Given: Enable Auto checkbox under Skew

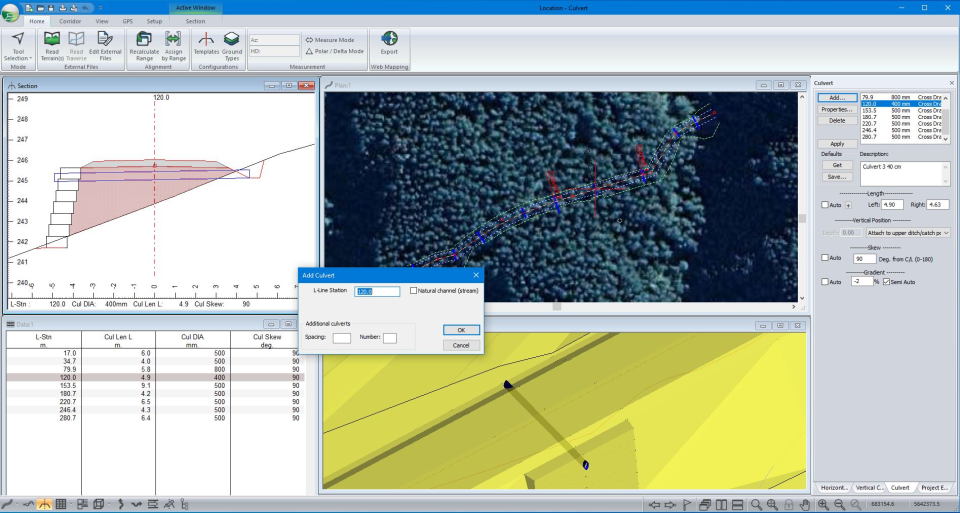Looking at the screenshot, I should [x=825, y=258].
